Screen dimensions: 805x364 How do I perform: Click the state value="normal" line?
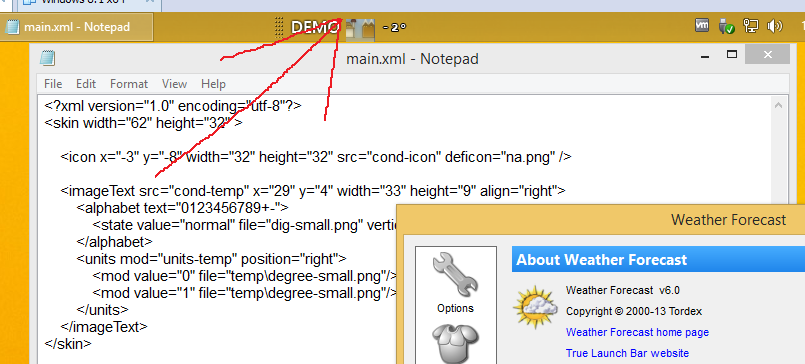coord(245,225)
